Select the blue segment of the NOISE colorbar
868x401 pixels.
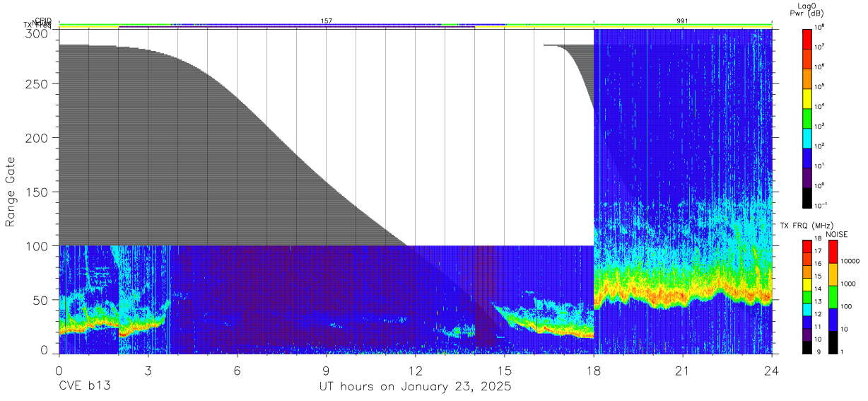(x=833, y=320)
